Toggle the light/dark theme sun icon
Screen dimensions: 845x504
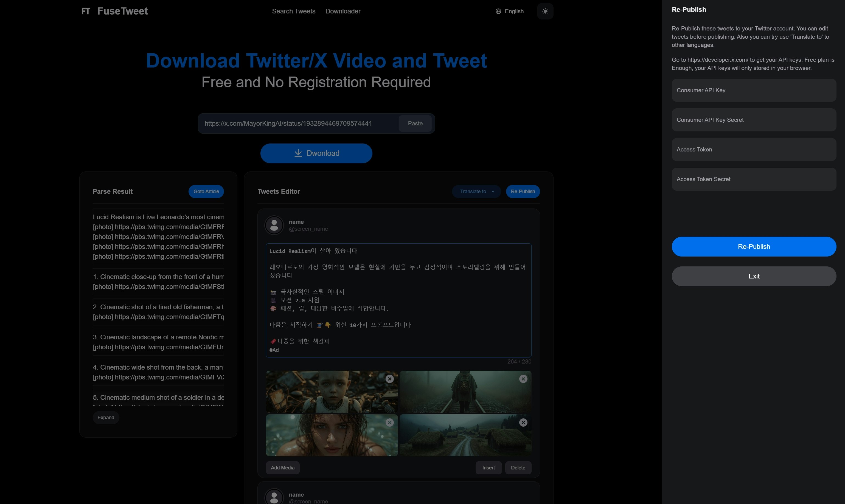coord(545,11)
